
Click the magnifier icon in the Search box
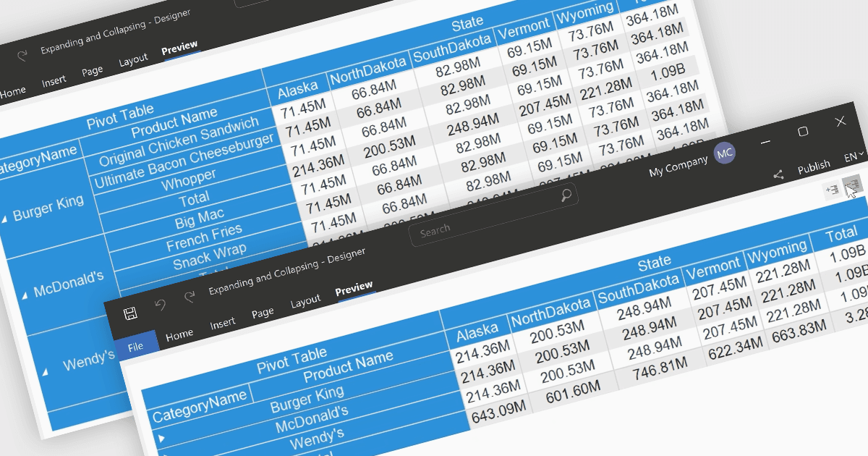point(566,195)
